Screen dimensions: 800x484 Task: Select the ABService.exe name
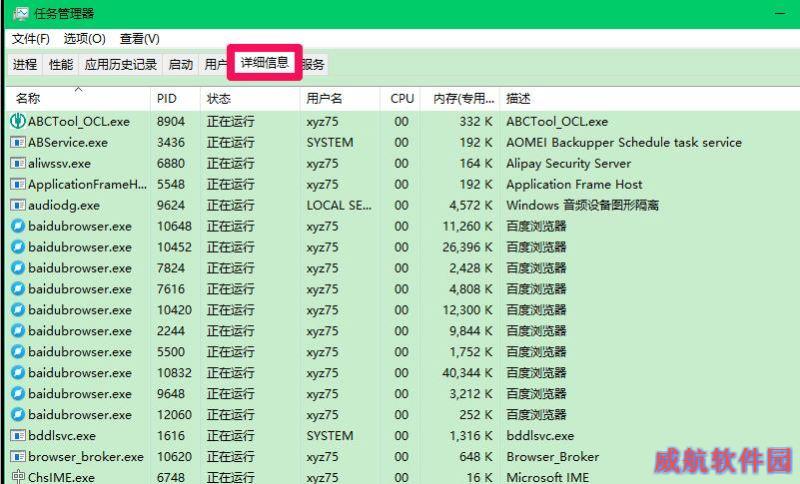[68, 142]
